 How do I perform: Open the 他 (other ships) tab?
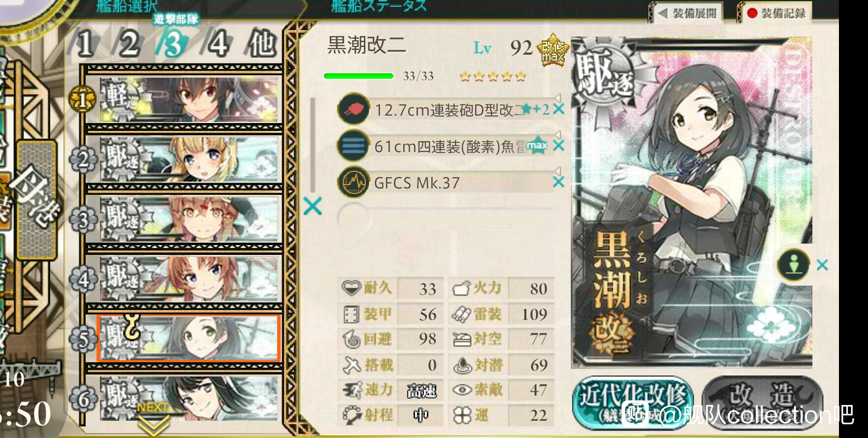[262, 43]
